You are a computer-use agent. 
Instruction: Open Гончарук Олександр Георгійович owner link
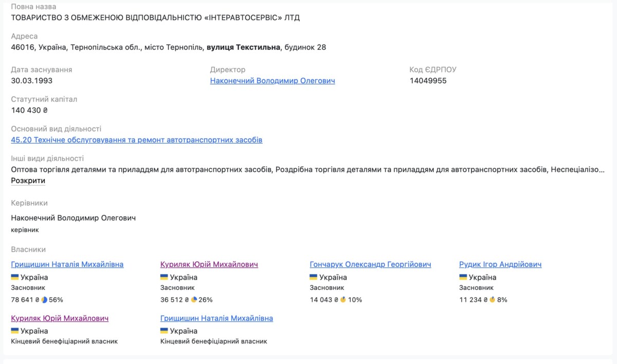[370, 264]
